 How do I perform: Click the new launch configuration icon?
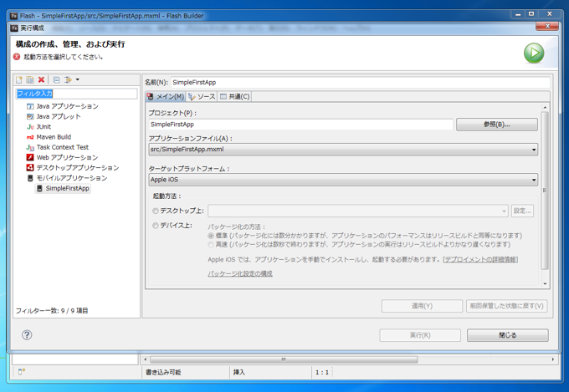[19, 79]
